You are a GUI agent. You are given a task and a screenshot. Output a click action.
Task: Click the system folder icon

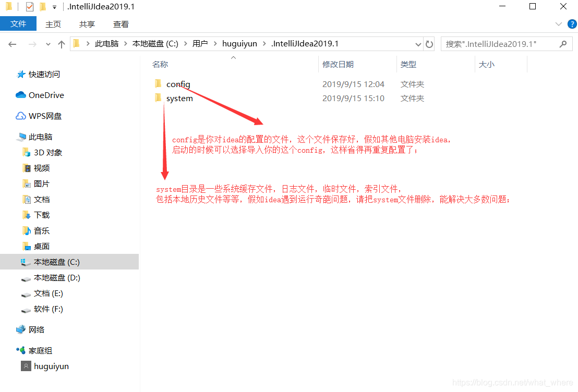pos(158,98)
